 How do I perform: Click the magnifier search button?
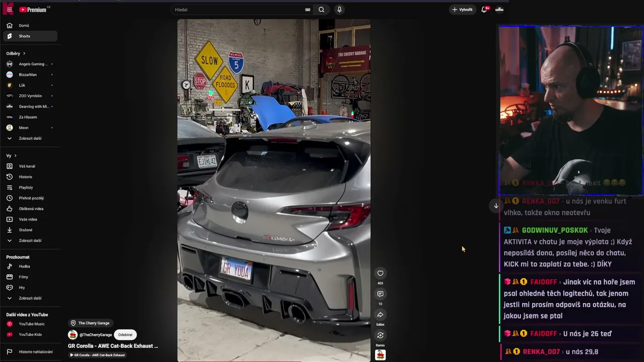coord(321,10)
